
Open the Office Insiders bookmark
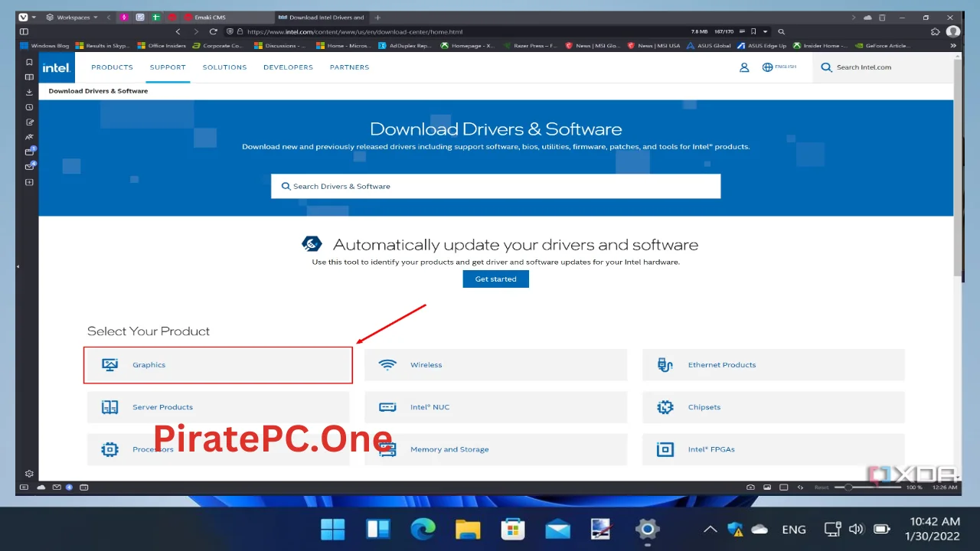point(162,46)
